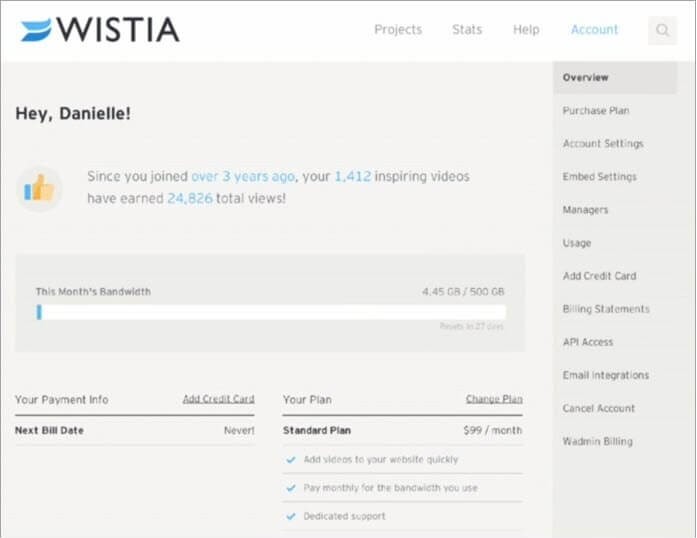This screenshot has width=697, height=538.
Task: Click 'Pay monthly for the bandwidth you use'
Action: point(390,488)
